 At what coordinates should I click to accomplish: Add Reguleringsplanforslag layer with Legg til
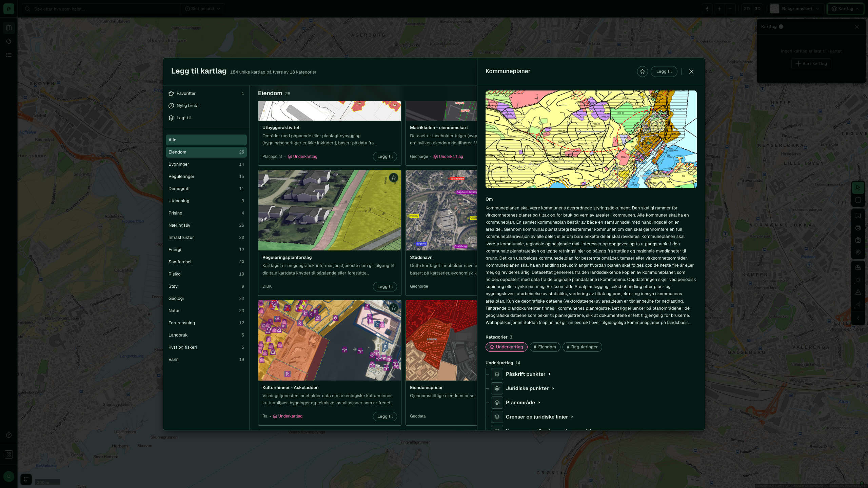click(385, 287)
